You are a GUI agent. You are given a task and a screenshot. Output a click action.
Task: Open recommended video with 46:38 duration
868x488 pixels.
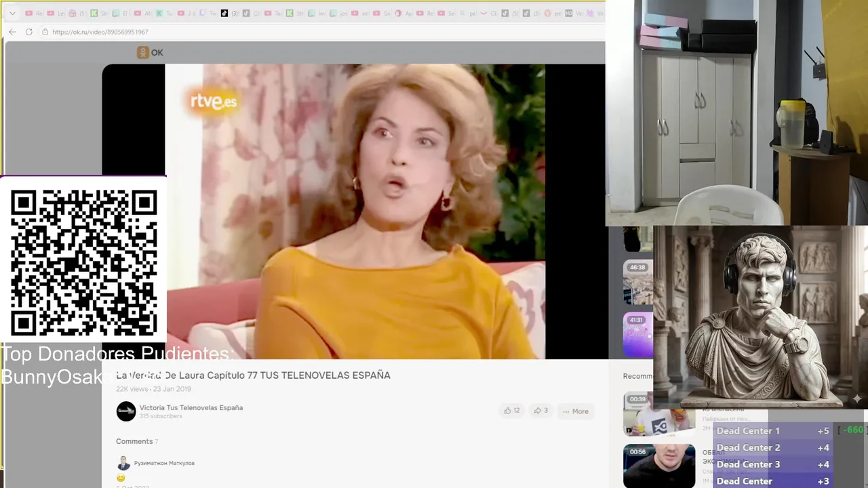click(638, 282)
